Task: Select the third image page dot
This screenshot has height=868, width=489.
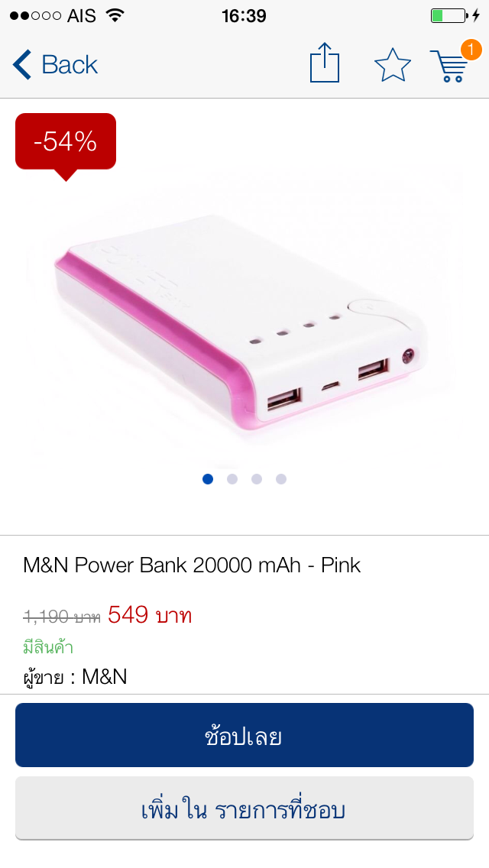Action: tap(257, 479)
